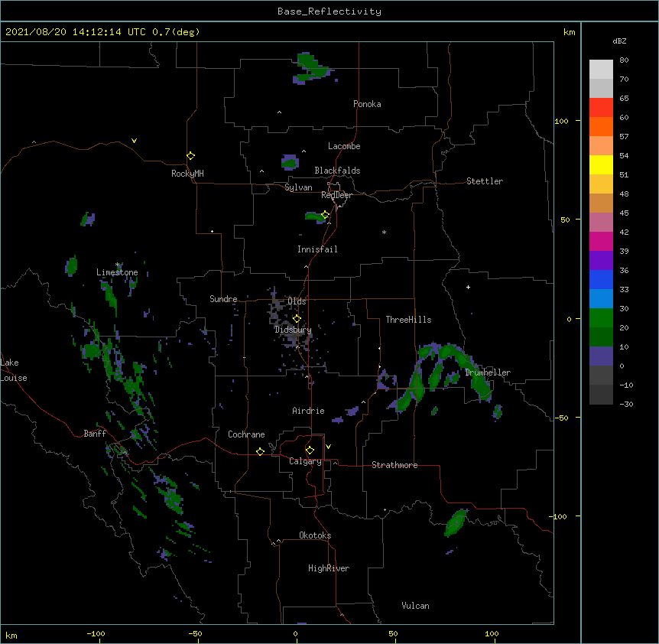Click the Strathmore city label
659x644 pixels.
pos(394,465)
